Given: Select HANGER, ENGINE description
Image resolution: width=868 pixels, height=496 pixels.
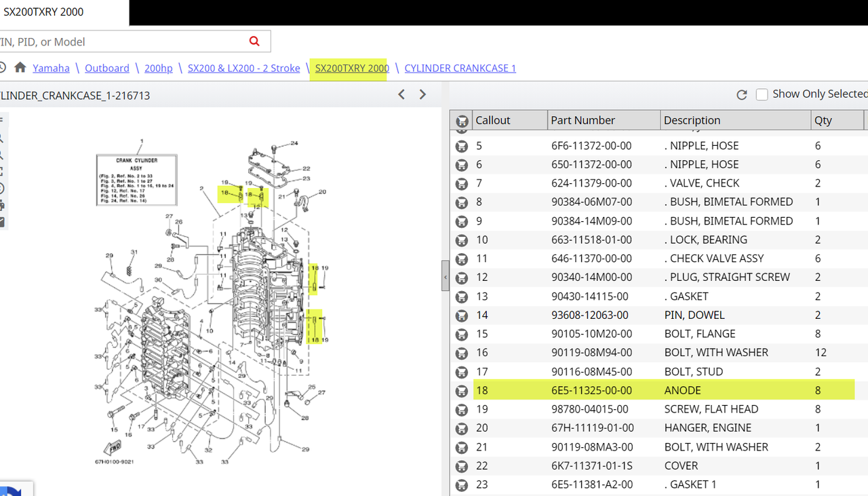Looking at the screenshot, I should click(x=707, y=428).
